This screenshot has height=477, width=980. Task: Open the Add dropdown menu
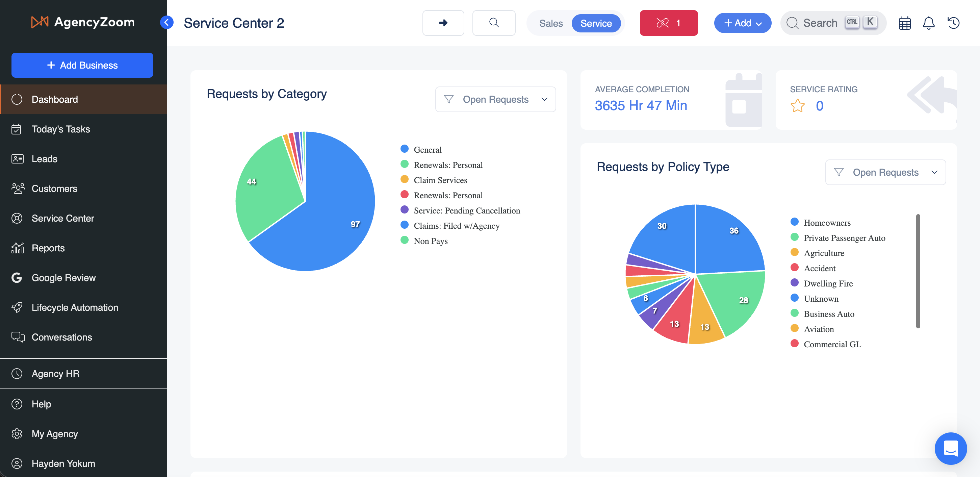point(742,23)
